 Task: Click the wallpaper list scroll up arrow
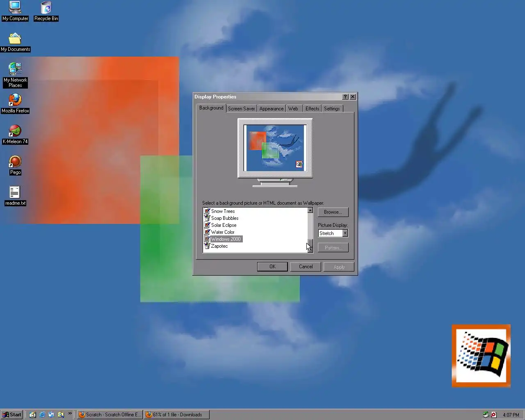pyautogui.click(x=310, y=210)
